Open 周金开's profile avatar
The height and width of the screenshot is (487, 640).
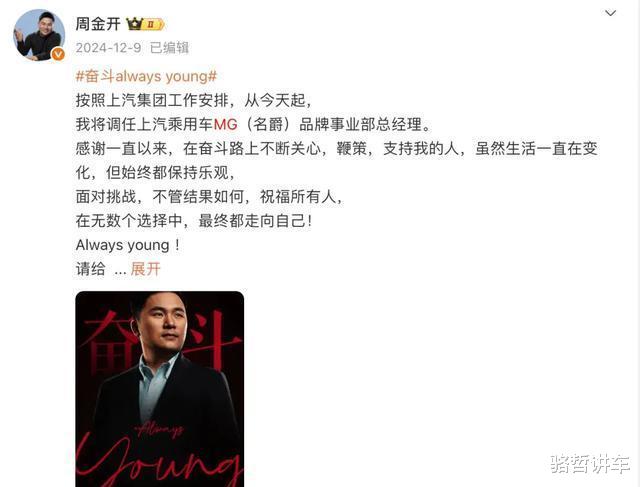pos(39,35)
